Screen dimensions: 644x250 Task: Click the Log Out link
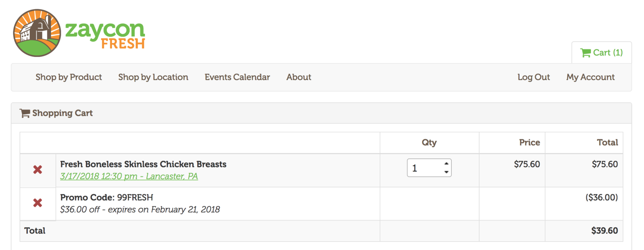pos(533,77)
